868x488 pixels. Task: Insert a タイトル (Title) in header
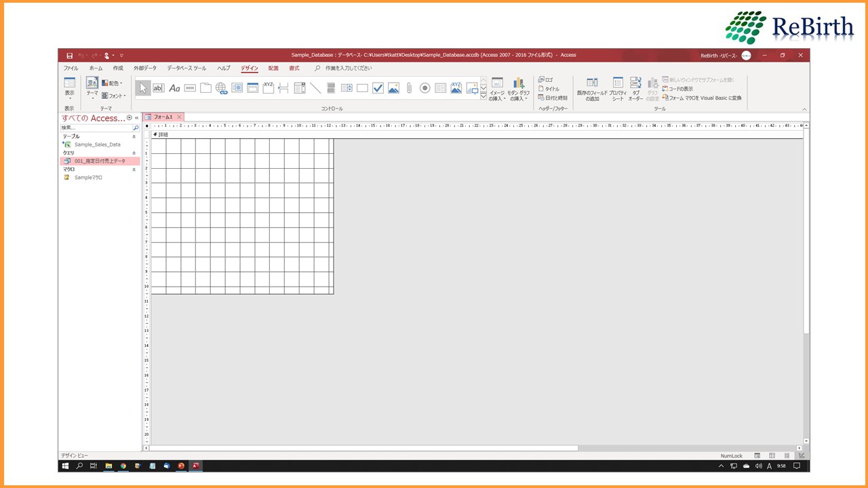[x=549, y=89]
